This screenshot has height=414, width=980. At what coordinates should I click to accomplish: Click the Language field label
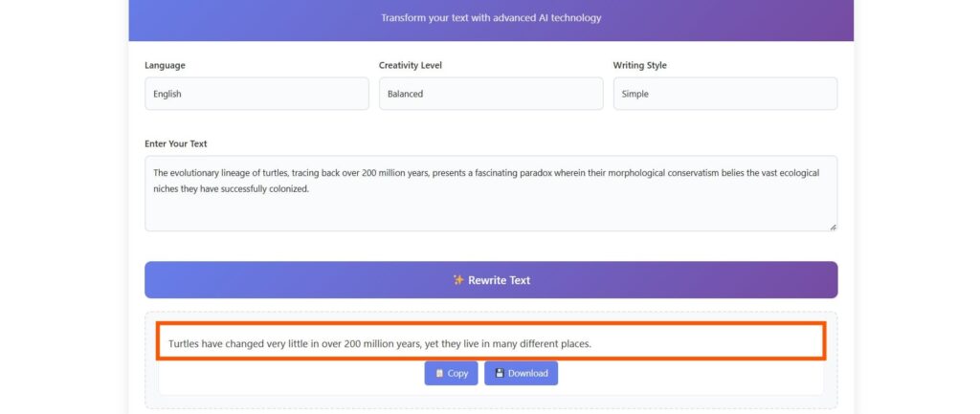(x=165, y=66)
